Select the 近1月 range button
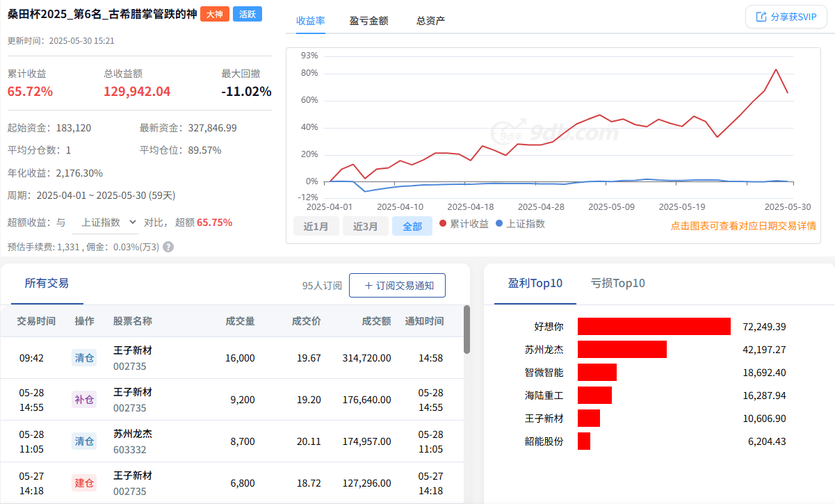Image resolution: width=835 pixels, height=504 pixels. coord(316,226)
